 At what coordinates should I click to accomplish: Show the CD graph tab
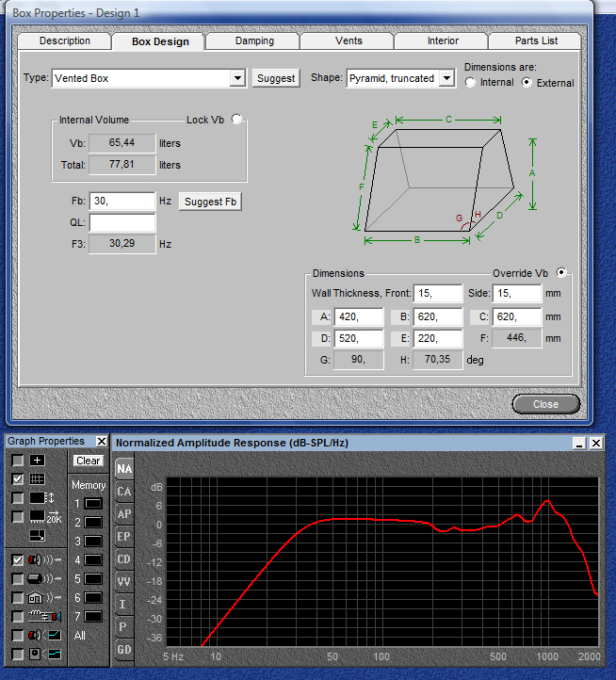[x=124, y=559]
